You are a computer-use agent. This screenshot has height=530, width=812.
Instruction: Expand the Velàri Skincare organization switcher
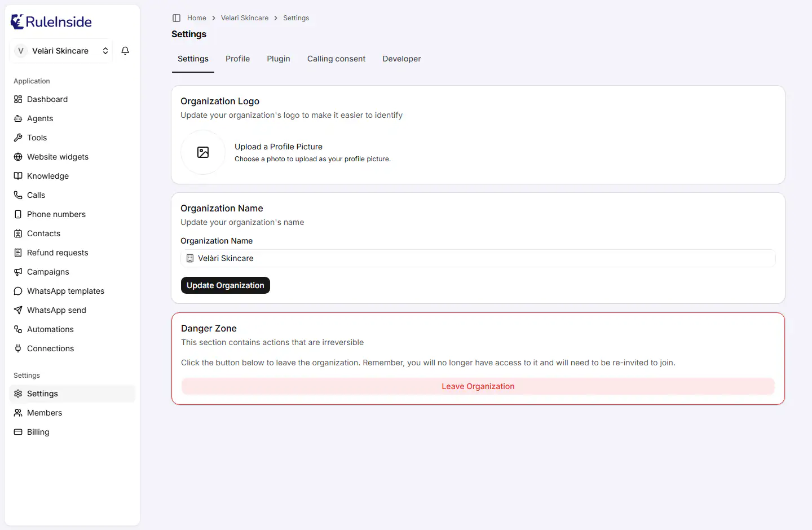click(61, 51)
